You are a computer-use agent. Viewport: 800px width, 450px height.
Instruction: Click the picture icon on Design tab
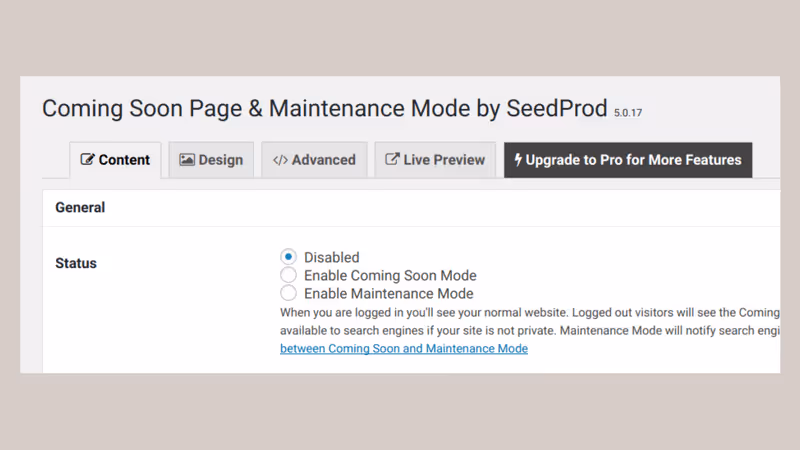coord(187,160)
